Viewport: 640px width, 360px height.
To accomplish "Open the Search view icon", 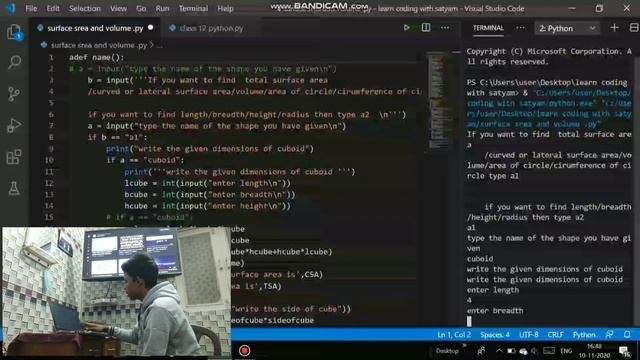I will coord(14,62).
